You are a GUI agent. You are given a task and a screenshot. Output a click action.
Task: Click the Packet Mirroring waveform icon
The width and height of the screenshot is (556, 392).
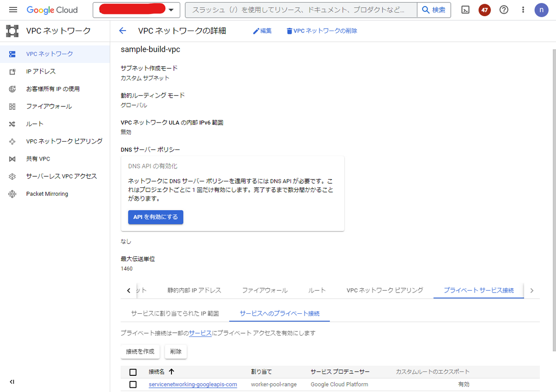pyautogui.click(x=12, y=194)
